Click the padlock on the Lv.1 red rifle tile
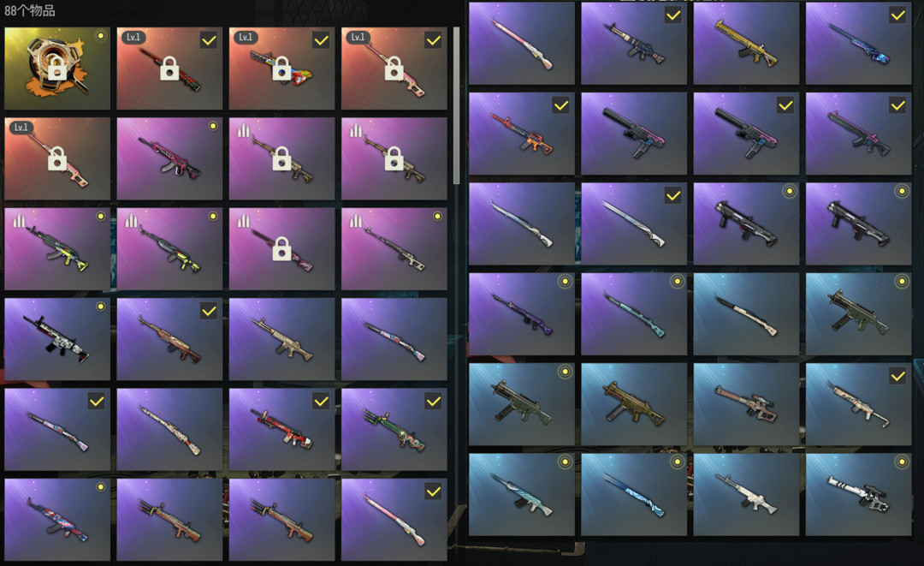Image resolution: width=924 pixels, height=566 pixels. point(169,69)
